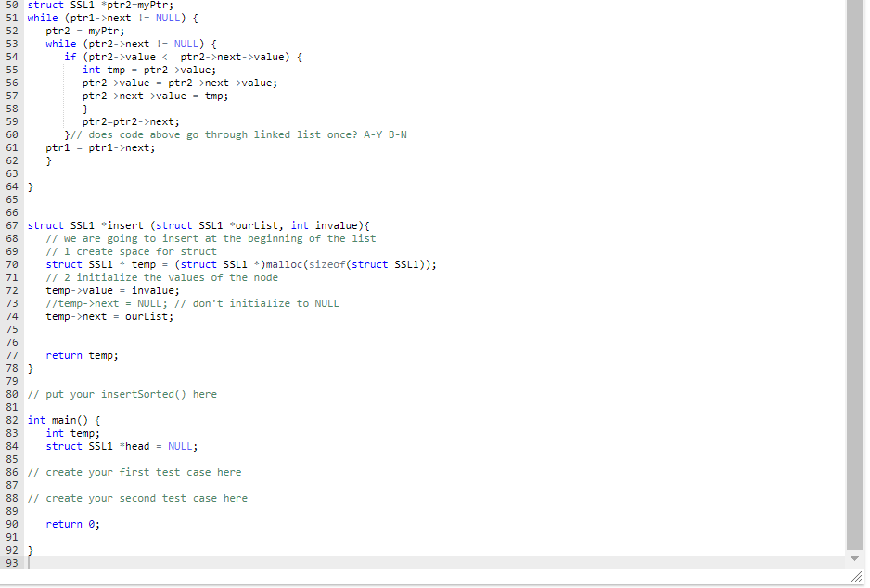Image resolution: width=870 pixels, height=588 pixels.
Task: Click the create your first test case comment
Action: coord(134,472)
